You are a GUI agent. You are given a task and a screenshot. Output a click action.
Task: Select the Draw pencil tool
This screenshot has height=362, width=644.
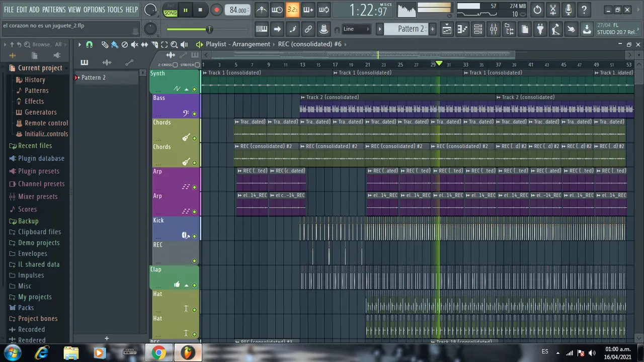[x=105, y=44]
